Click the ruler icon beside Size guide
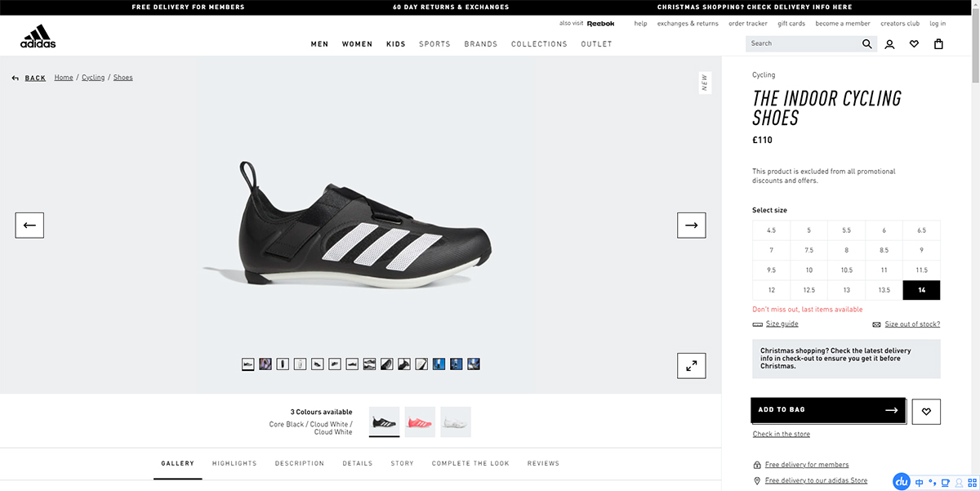Image resolution: width=980 pixels, height=491 pixels. (757, 324)
